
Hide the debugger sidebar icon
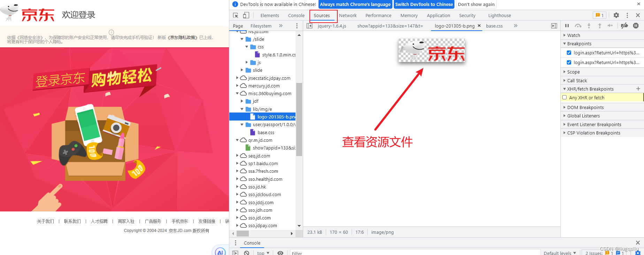tap(554, 26)
